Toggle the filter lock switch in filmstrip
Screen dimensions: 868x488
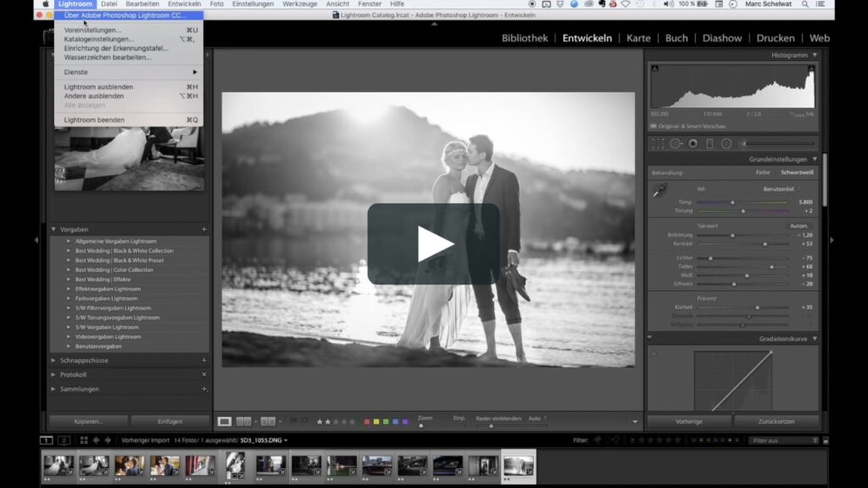(x=826, y=441)
